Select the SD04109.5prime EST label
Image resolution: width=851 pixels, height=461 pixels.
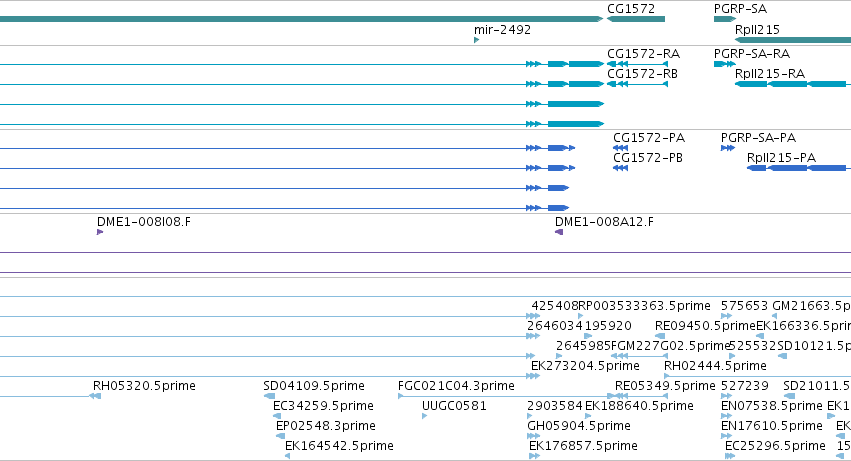314,386
